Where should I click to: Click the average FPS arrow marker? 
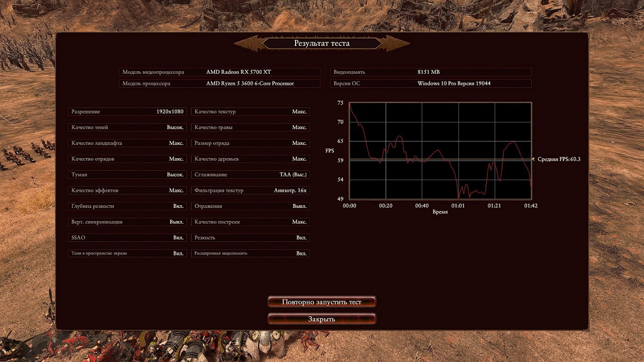534,159
